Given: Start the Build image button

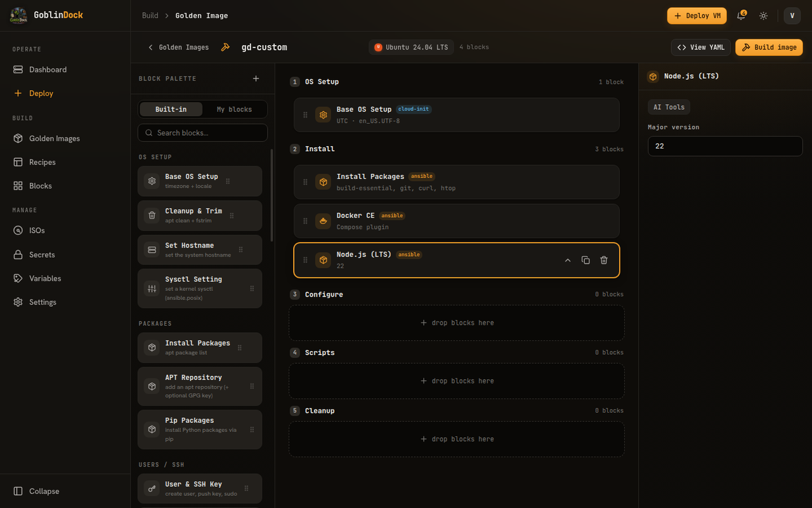Looking at the screenshot, I should click(x=769, y=48).
